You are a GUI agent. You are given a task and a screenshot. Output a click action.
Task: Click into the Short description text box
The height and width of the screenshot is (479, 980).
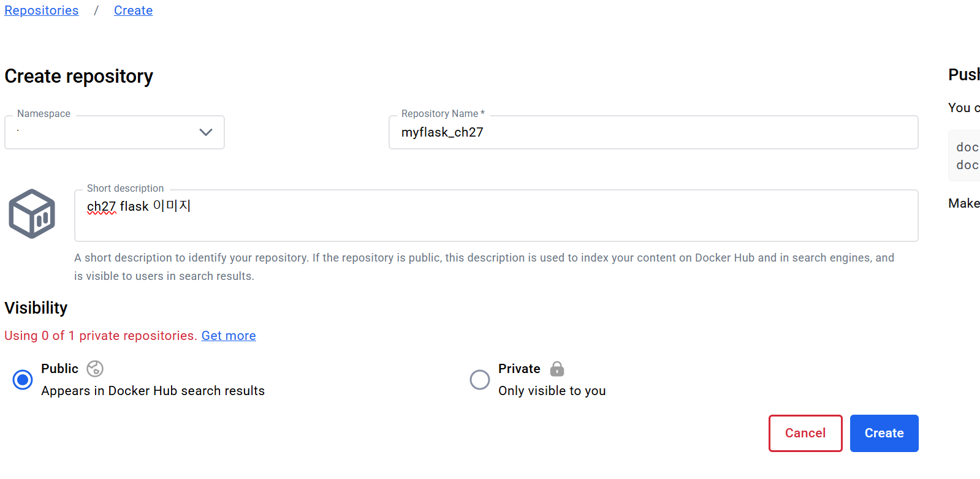[496, 216]
